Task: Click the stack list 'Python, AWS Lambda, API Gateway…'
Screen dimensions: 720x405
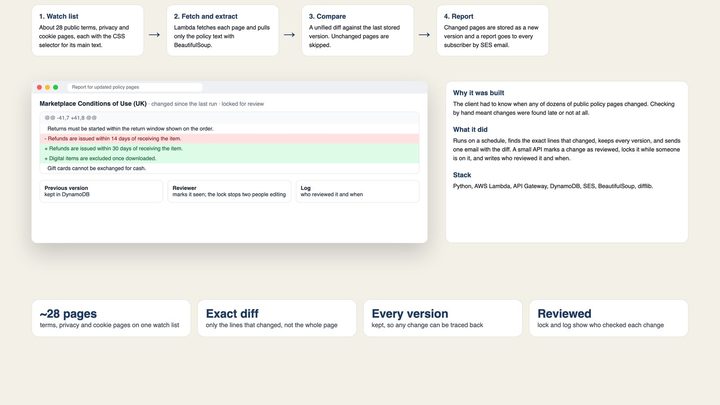Action: pyautogui.click(x=553, y=186)
